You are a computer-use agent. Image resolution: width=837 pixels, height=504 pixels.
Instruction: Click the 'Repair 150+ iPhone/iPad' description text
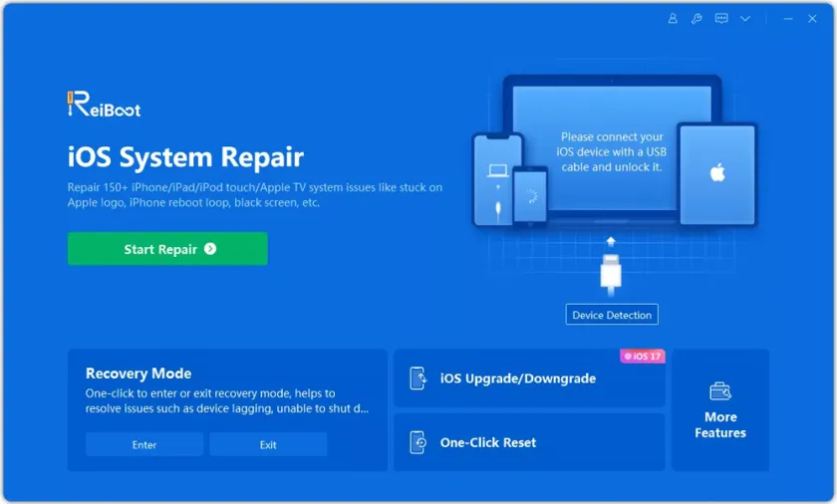(x=255, y=194)
